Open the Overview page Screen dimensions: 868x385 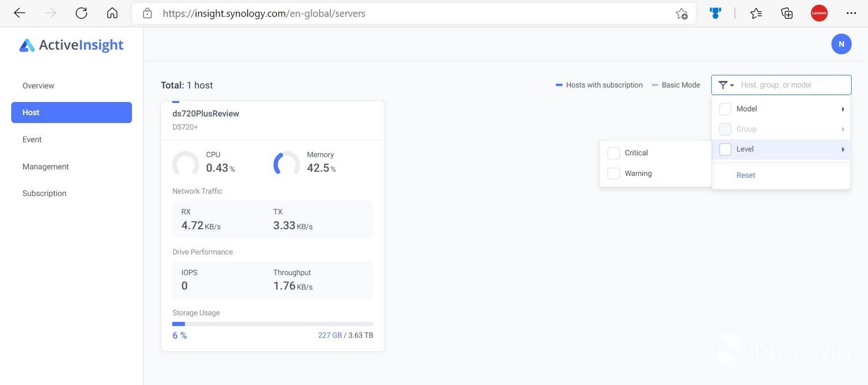pyautogui.click(x=38, y=86)
